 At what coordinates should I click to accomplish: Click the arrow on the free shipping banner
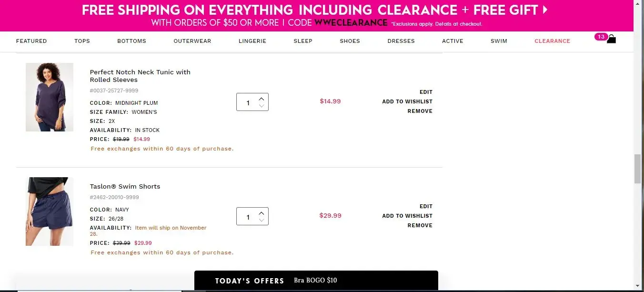pos(545,10)
